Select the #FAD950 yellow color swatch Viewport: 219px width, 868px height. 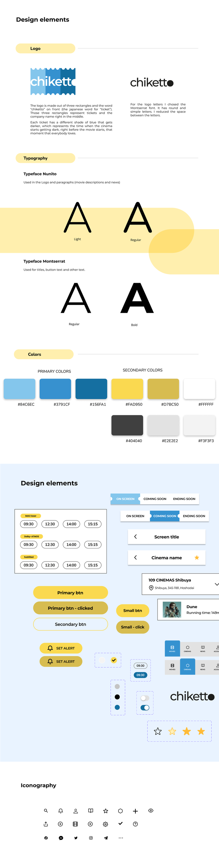[x=127, y=388]
